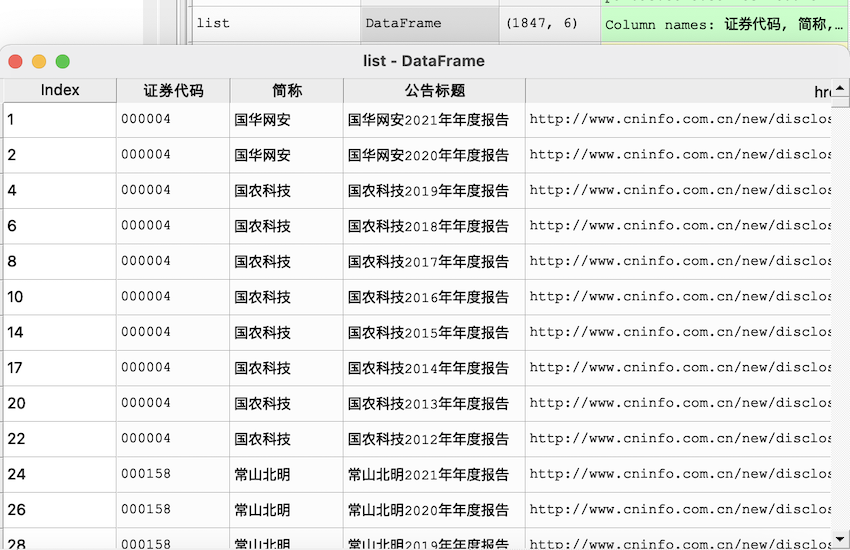The image size is (850, 550).
Task: Click the yellow minimize button of list window
Action: click(39, 62)
